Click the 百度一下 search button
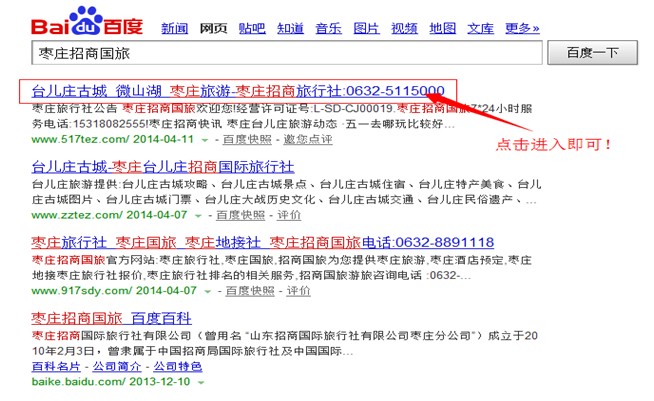This screenshot has width=654, height=401. click(592, 53)
